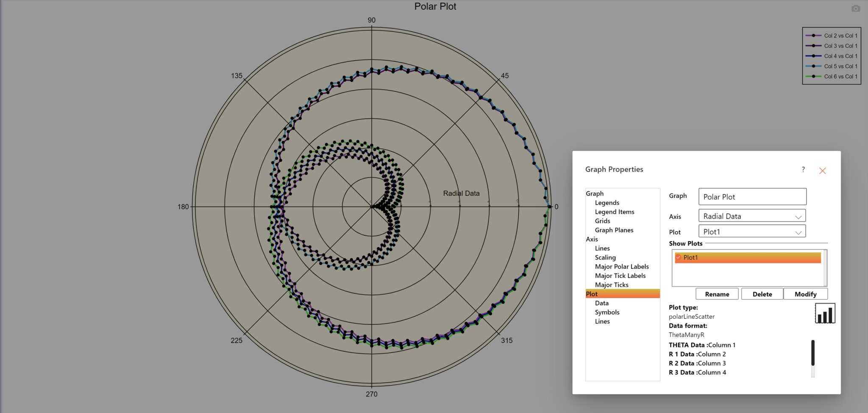868x413 pixels.
Task: Click the camera snapshot icon
Action: [856, 8]
